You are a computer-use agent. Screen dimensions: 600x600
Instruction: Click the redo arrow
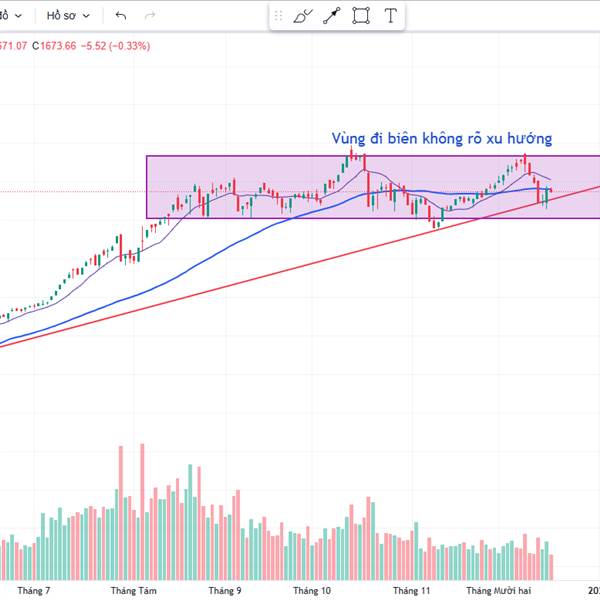[x=150, y=16]
